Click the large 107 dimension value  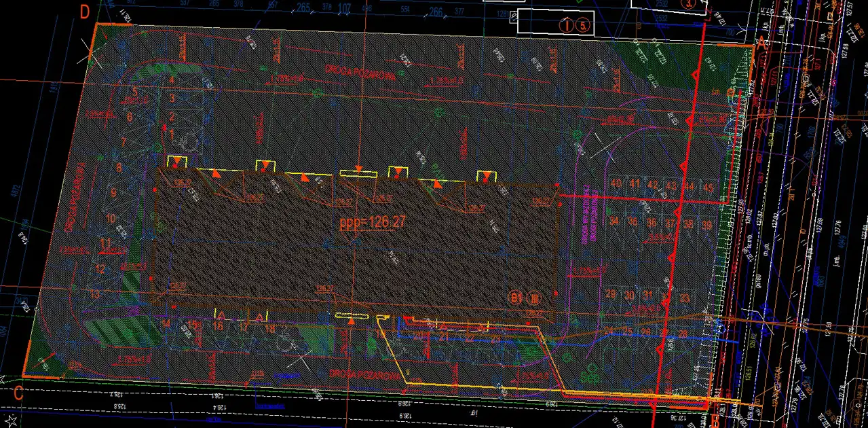pyautogui.click(x=344, y=9)
